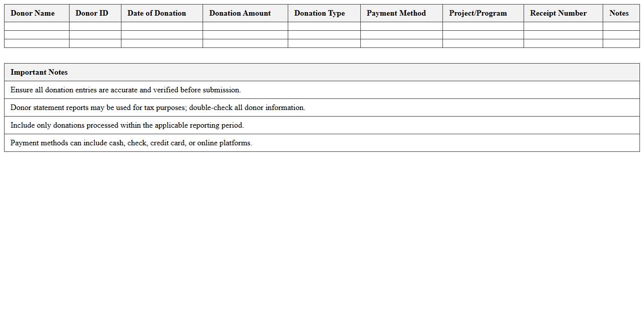Click the note about applicable reporting period

[x=127, y=125]
